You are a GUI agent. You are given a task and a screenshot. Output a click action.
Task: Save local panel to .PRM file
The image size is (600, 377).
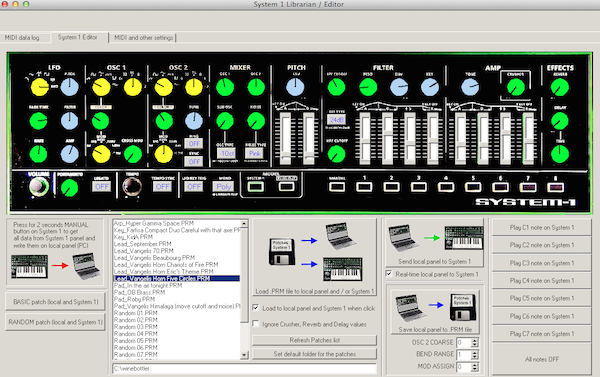pyautogui.click(x=435, y=312)
